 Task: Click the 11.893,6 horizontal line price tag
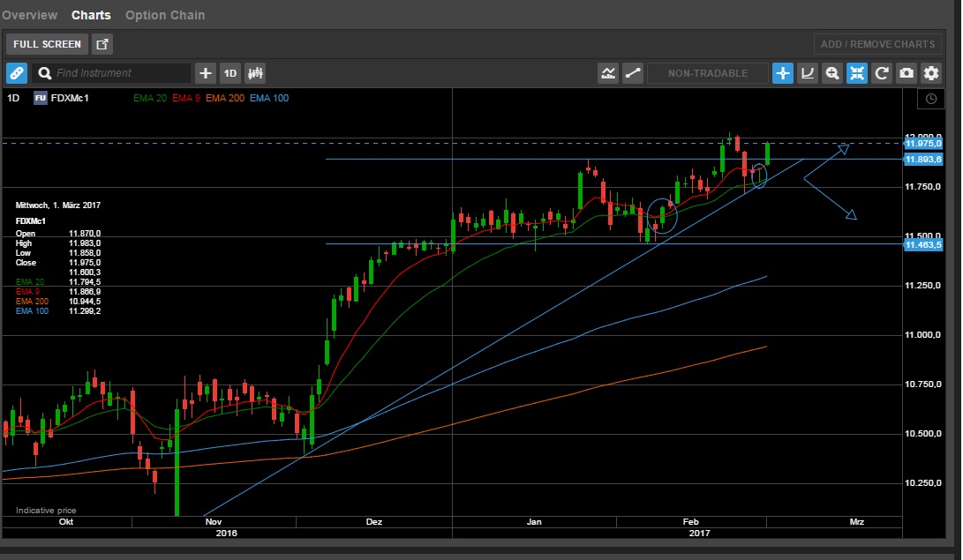pos(923,160)
